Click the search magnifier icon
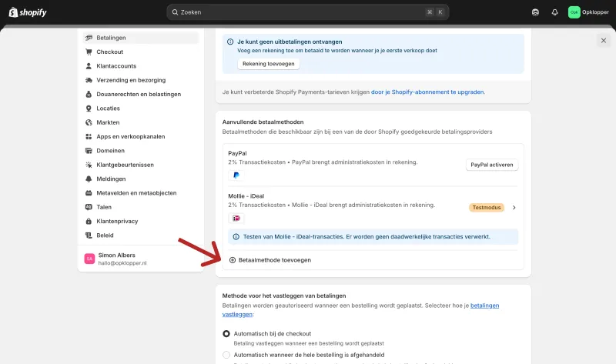 tap(175, 12)
